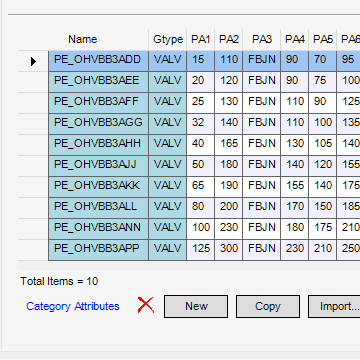
Task: Select the PE_OHVBB3AEE row name
Action: click(x=99, y=82)
